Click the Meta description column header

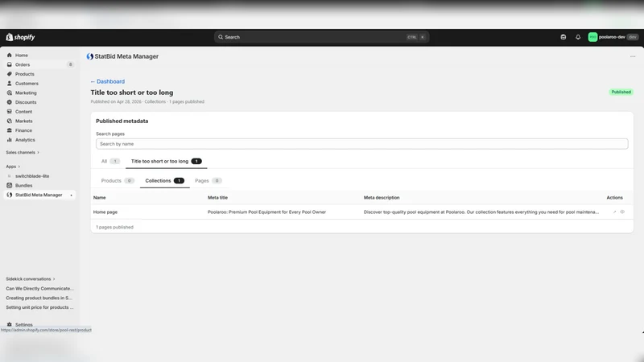[x=382, y=198]
